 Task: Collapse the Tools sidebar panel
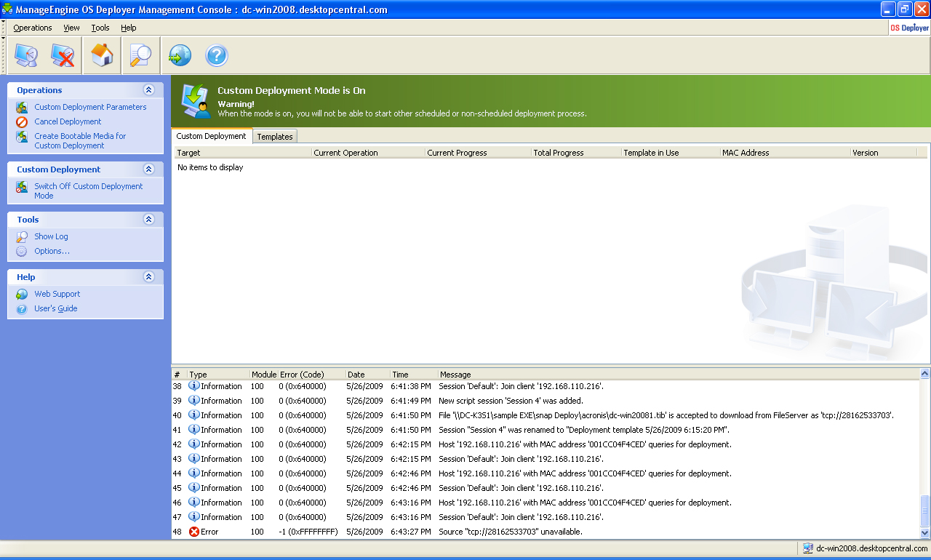149,220
